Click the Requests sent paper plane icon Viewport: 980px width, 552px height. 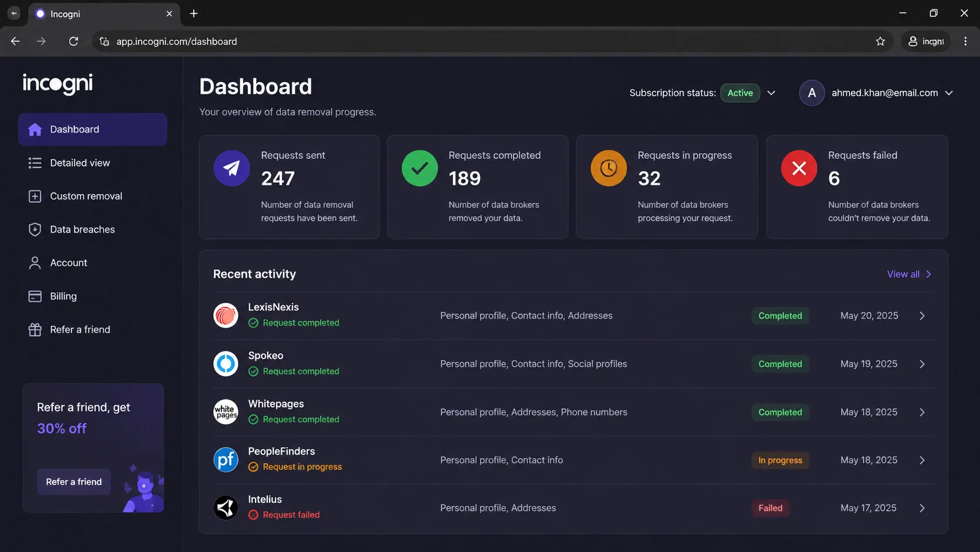(x=232, y=168)
